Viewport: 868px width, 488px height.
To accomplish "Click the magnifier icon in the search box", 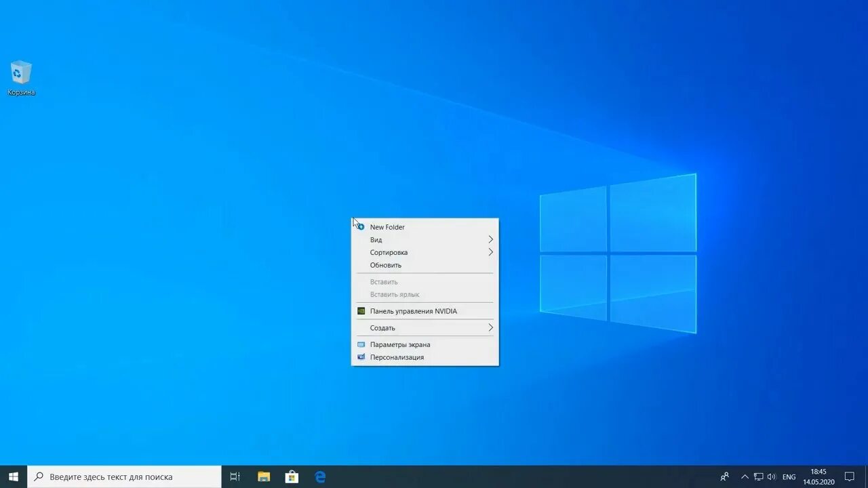I will coord(39,476).
